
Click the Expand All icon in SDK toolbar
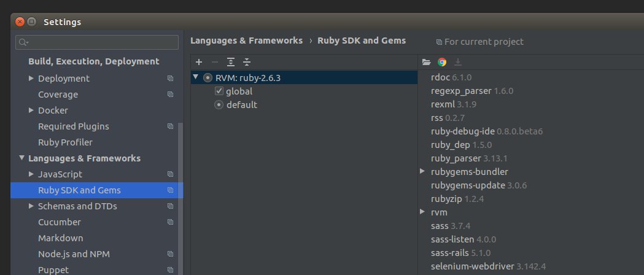click(x=231, y=62)
